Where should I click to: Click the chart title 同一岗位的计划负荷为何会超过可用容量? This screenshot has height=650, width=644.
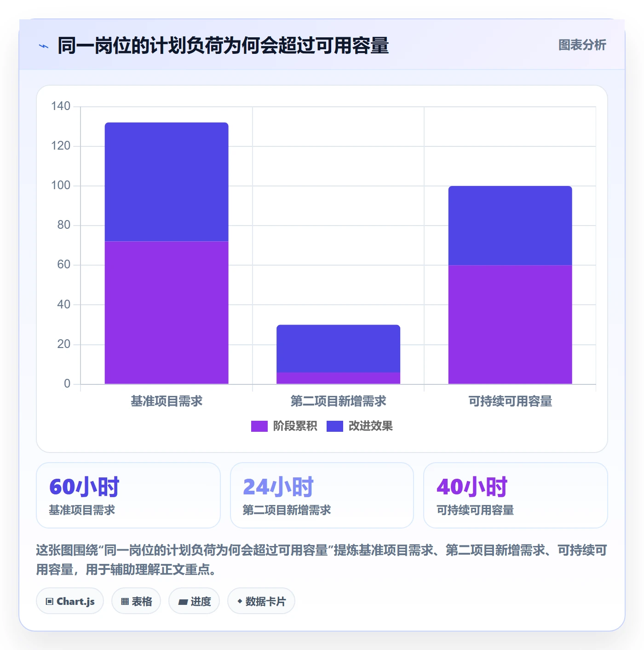click(x=223, y=46)
